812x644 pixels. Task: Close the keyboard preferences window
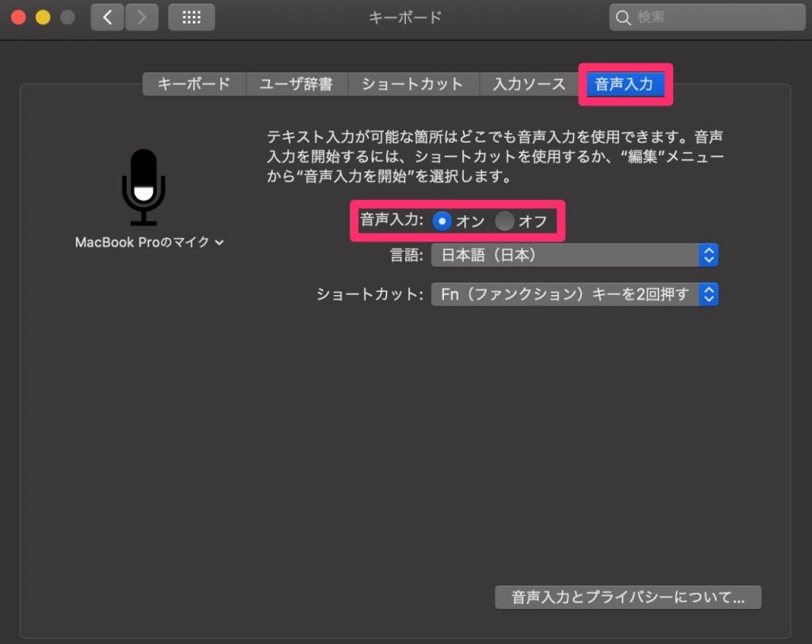[18, 17]
